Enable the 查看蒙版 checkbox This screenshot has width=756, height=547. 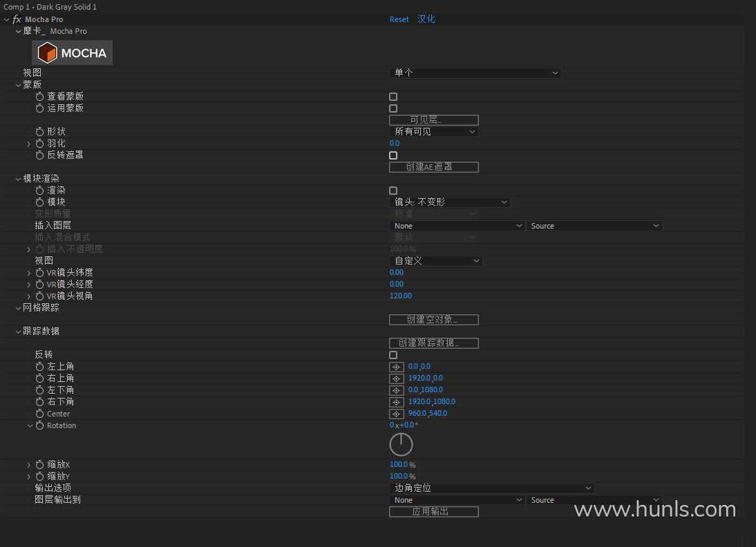pos(393,97)
